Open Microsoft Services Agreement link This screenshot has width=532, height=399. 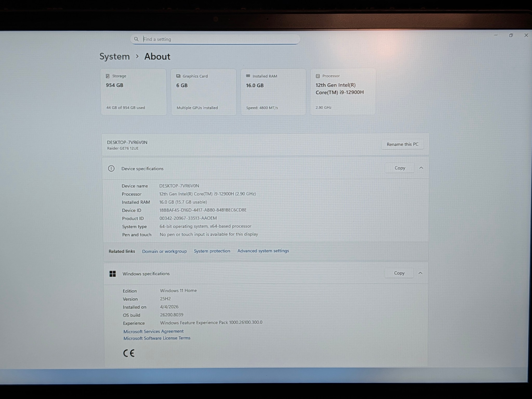(154, 331)
